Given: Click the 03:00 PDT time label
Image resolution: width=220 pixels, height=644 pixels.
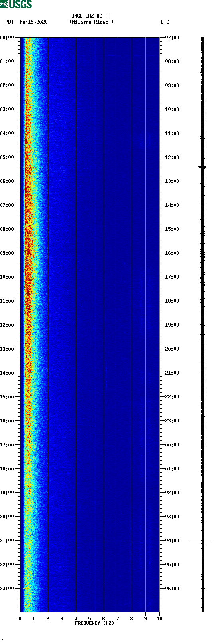Looking at the screenshot, I should 7,109.
